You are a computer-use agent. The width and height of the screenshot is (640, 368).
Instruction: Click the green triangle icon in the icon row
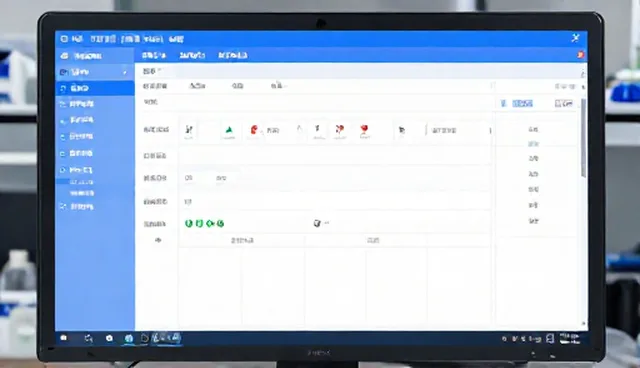[229, 130]
